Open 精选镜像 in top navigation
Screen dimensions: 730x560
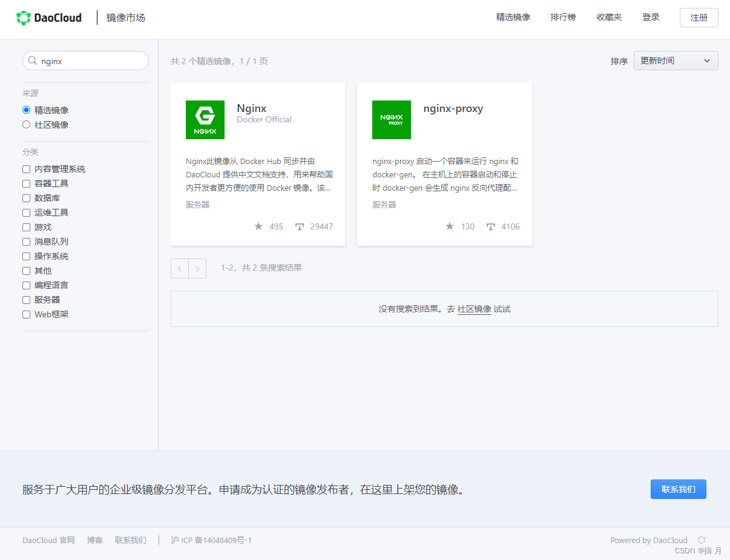(x=513, y=18)
